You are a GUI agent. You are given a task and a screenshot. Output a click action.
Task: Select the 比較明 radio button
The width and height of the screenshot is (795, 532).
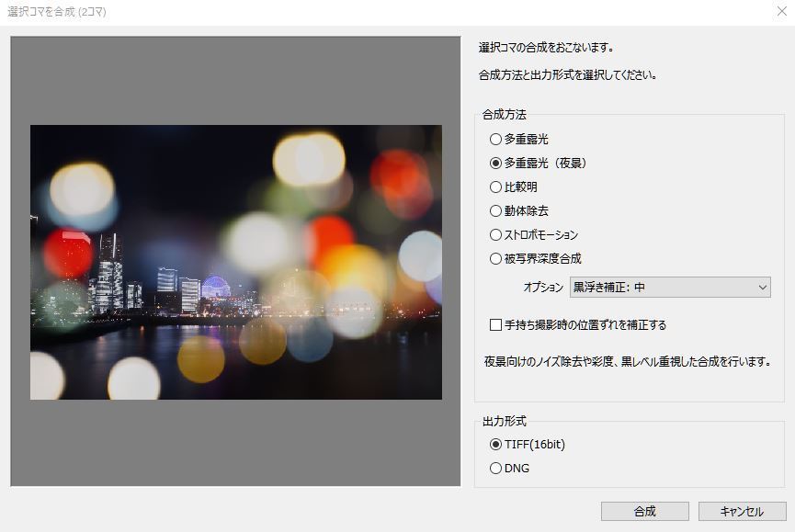click(496, 187)
